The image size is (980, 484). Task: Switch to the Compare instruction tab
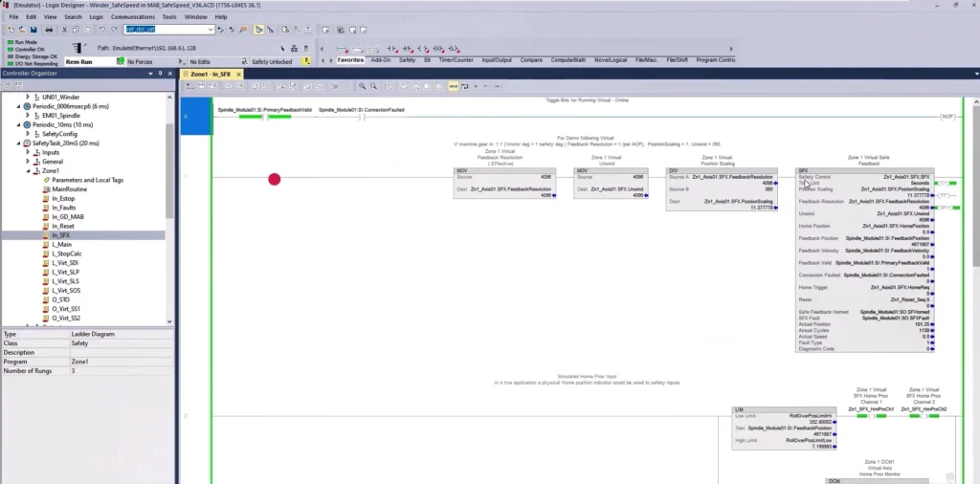[x=531, y=60]
